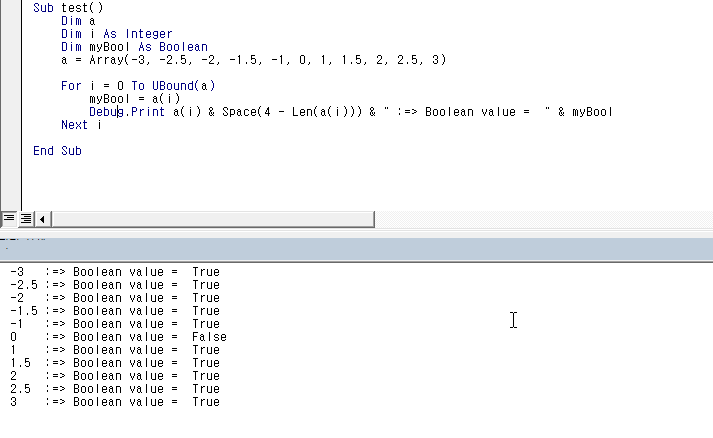Click the 'myBool = a(i)' assignment line
The image size is (713, 438).
click(135, 99)
